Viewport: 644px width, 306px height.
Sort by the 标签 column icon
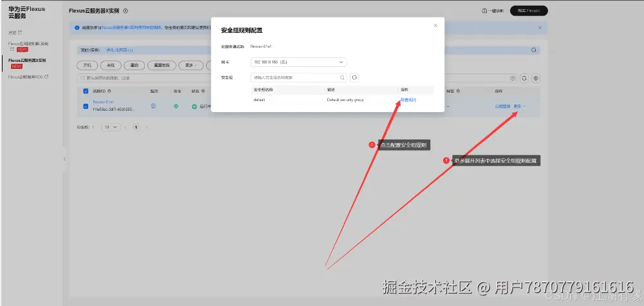click(457, 91)
